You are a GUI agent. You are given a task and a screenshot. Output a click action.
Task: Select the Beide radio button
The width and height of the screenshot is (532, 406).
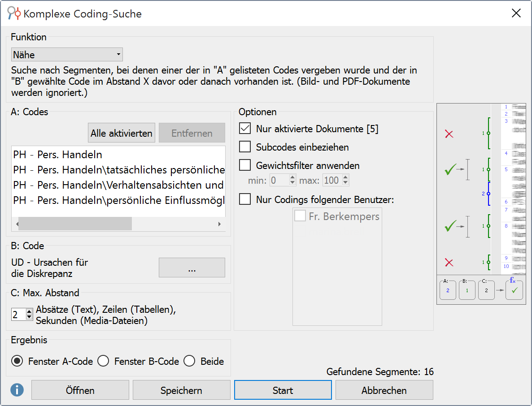[189, 361]
